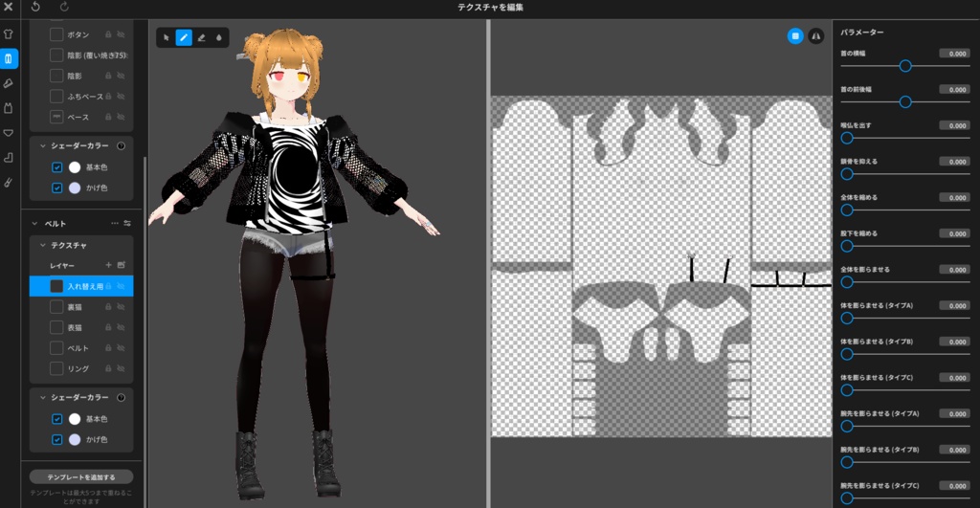The width and height of the screenshot is (980, 508).
Task: Lock the 裏猫 layer
Action: point(108,307)
